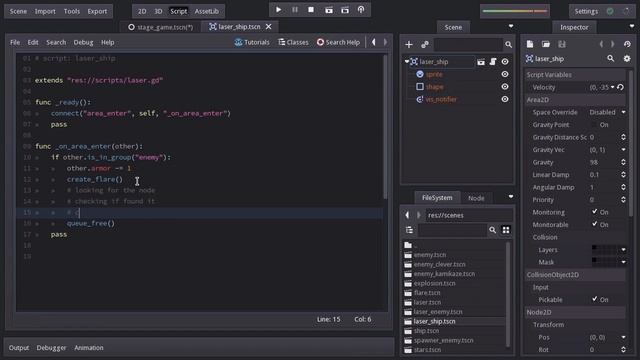Go to previous script in history

pos(373,42)
